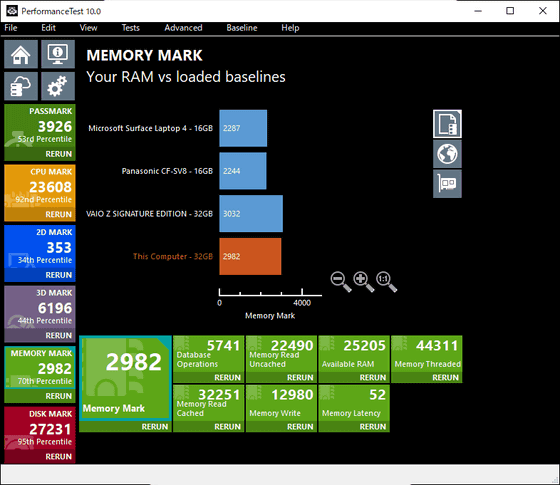Open the System Information monitor icon
Viewport: 560px width, 485px height.
point(58,54)
